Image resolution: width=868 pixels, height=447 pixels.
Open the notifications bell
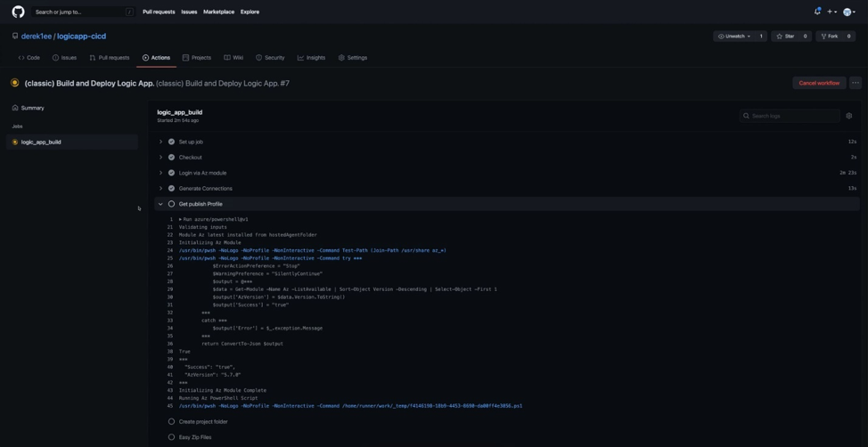pos(817,12)
